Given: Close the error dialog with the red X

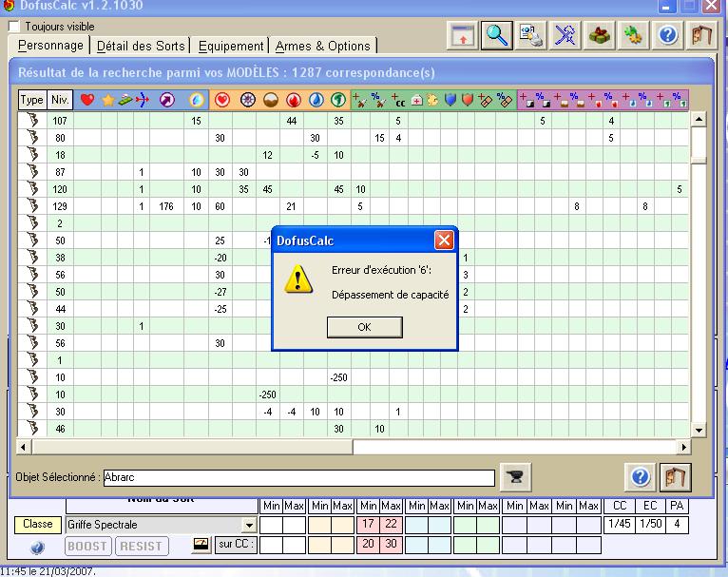Looking at the screenshot, I should [444, 240].
